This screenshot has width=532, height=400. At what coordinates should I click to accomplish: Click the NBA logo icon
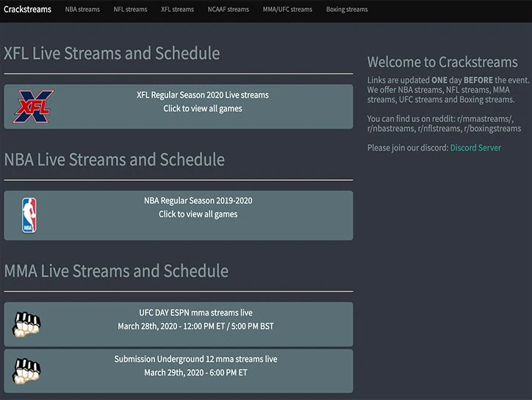pos(29,215)
